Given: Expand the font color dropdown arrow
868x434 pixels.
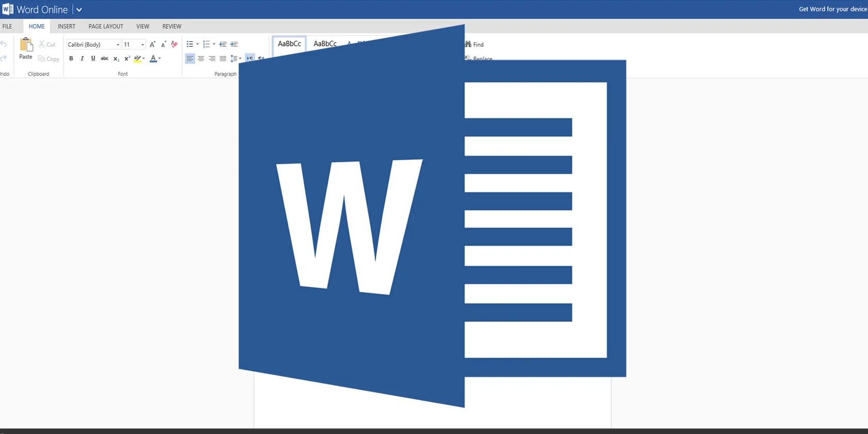Looking at the screenshot, I should (x=160, y=59).
